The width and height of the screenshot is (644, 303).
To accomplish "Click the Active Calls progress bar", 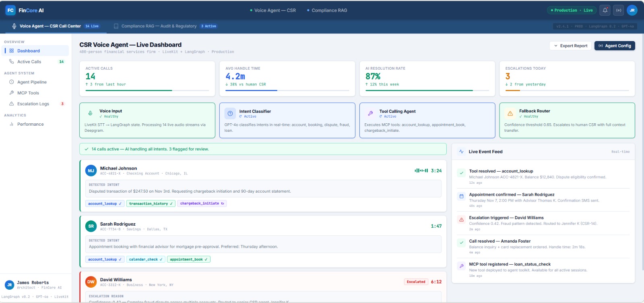I will tap(147, 91).
